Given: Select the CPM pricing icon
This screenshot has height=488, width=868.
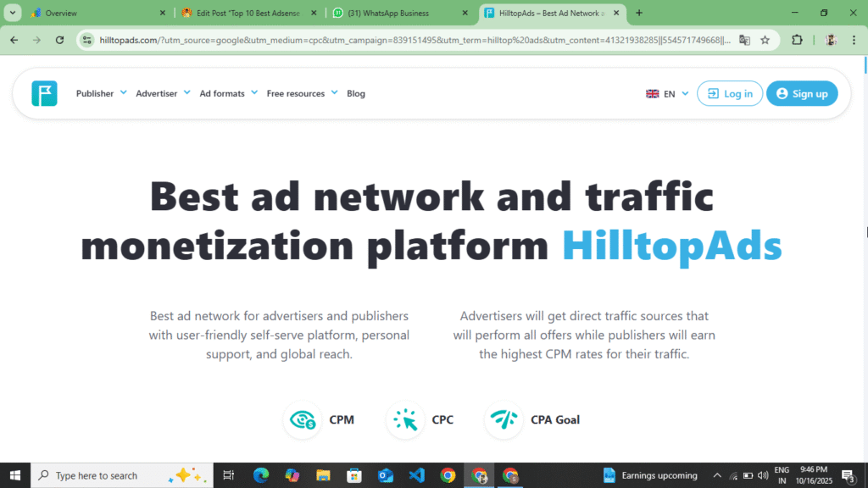Looking at the screenshot, I should point(303,419).
